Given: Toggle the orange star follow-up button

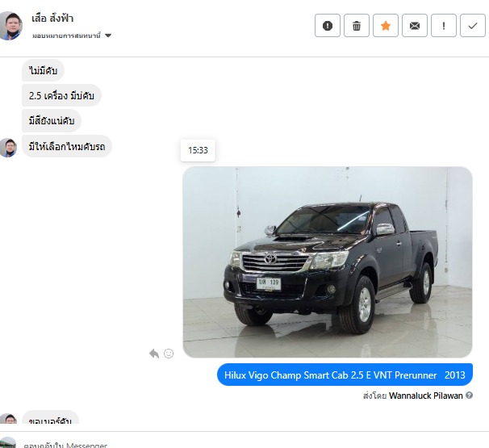Looking at the screenshot, I should coord(386,26).
